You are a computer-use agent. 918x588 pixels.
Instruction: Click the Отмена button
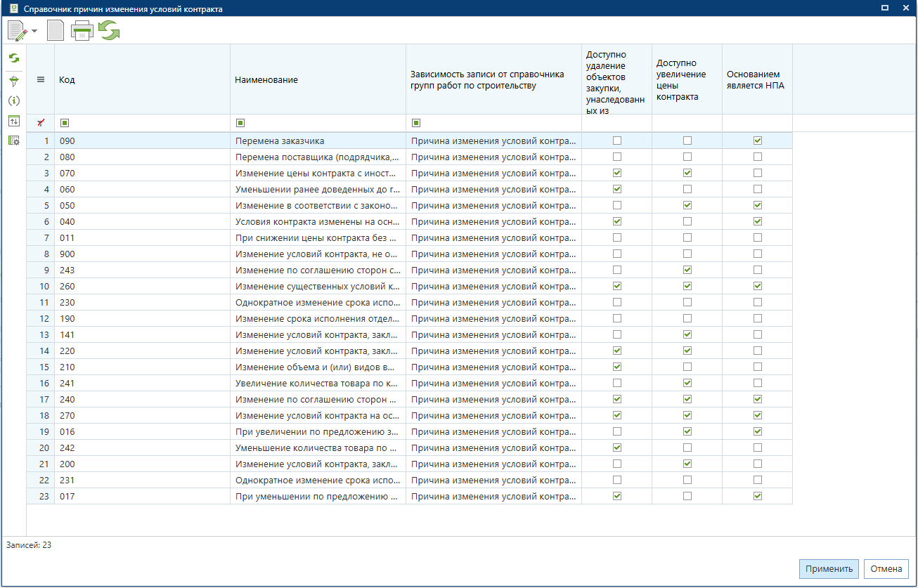886,569
